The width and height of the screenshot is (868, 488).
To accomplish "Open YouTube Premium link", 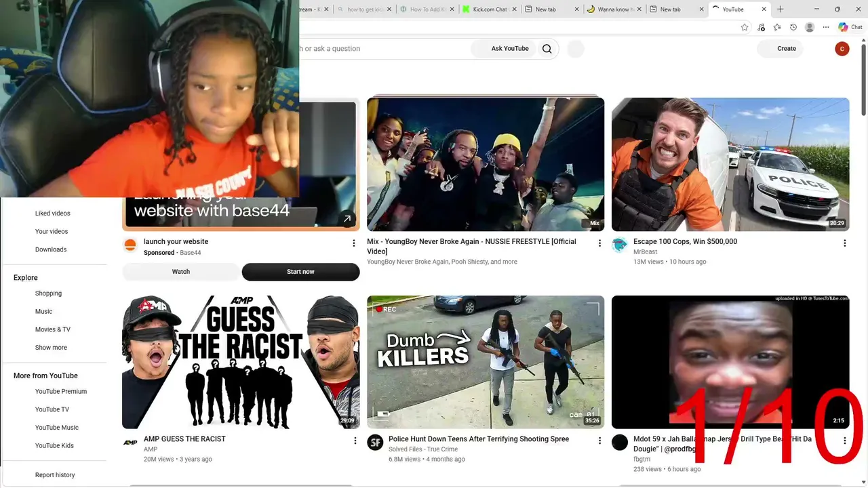I will (x=61, y=392).
